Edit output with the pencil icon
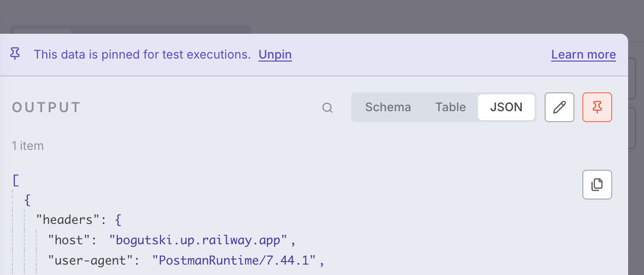 pyautogui.click(x=560, y=107)
